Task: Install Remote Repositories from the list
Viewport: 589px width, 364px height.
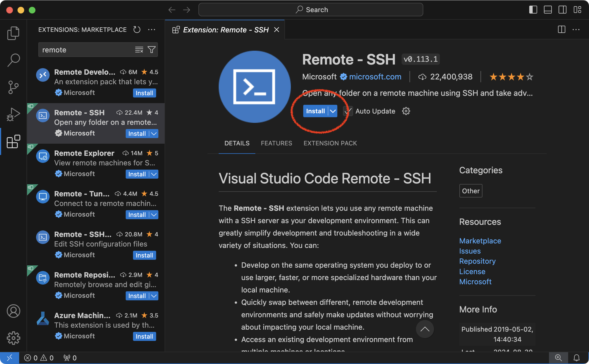Action: click(x=137, y=296)
